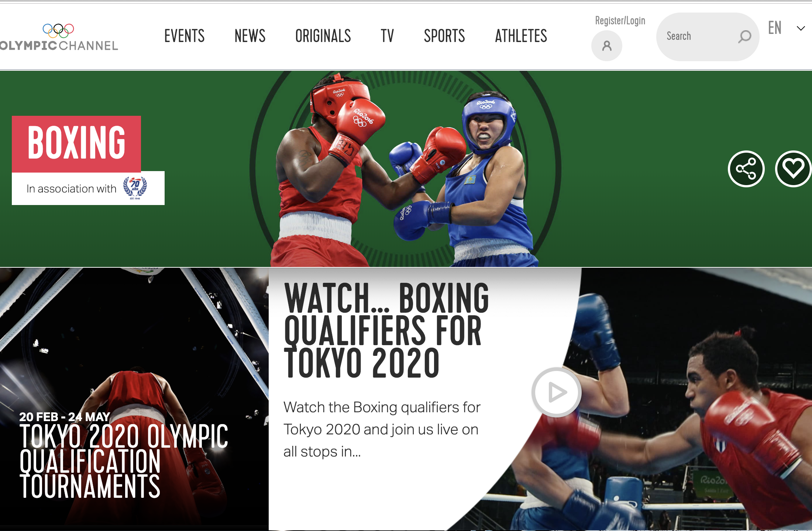Image resolution: width=812 pixels, height=531 pixels.
Task: Open the Originals menu
Action: click(x=323, y=36)
